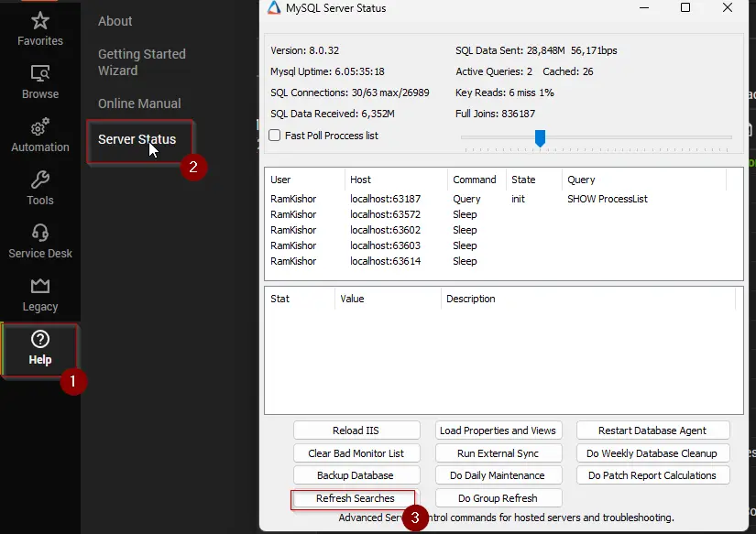Click the SQL Data Sent text

coord(537,50)
